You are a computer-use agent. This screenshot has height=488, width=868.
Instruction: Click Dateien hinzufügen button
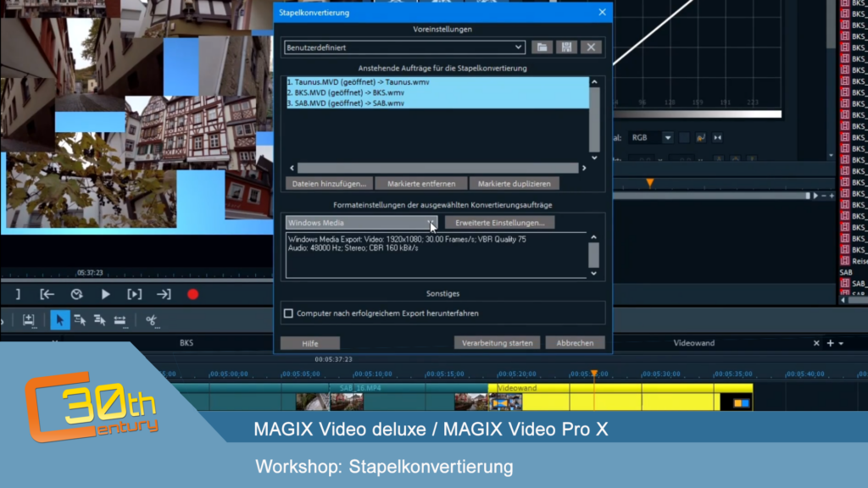(329, 184)
